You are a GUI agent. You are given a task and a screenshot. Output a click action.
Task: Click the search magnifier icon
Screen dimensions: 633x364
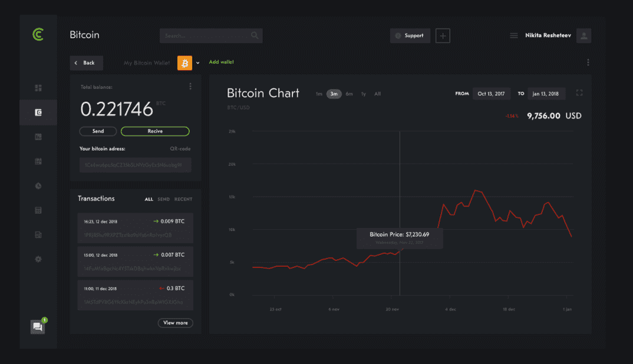click(x=255, y=35)
